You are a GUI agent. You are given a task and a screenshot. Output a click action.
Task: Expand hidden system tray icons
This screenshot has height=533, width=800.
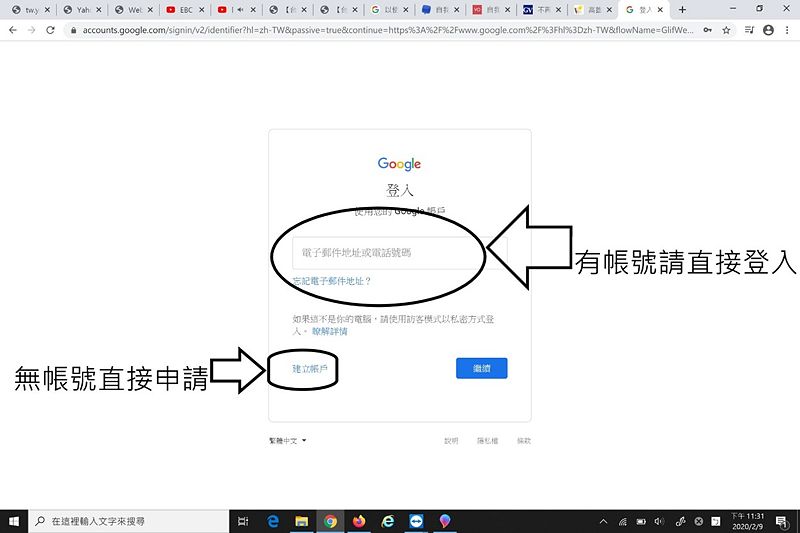click(x=604, y=521)
